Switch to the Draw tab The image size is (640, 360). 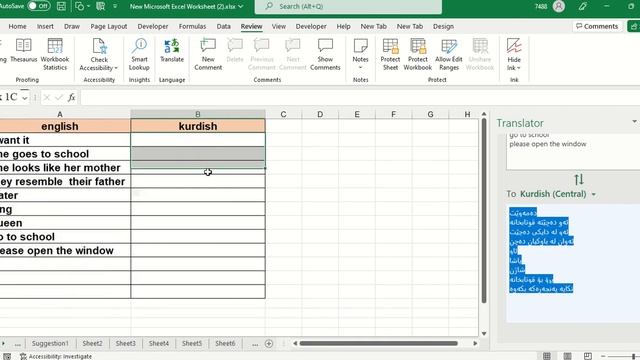point(72,26)
